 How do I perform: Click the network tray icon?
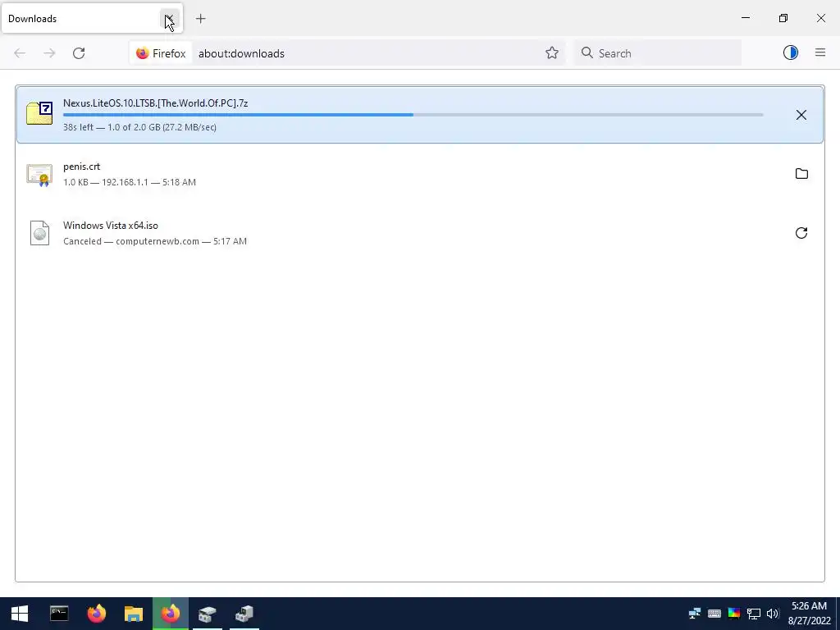(x=695, y=613)
